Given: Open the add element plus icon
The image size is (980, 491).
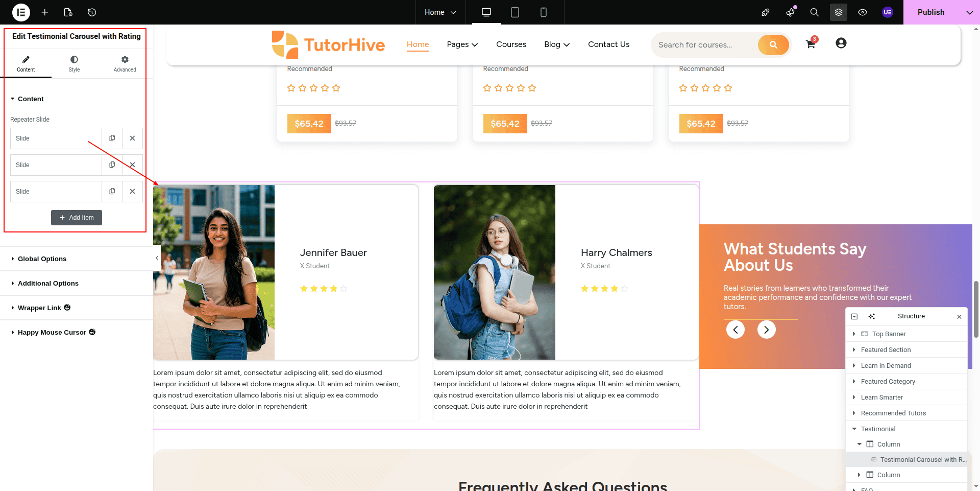Looking at the screenshot, I should (45, 12).
